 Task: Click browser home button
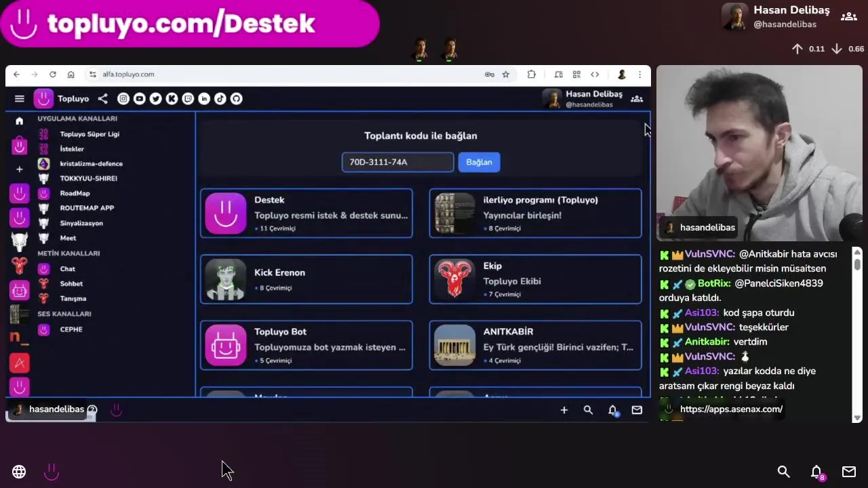(71, 75)
